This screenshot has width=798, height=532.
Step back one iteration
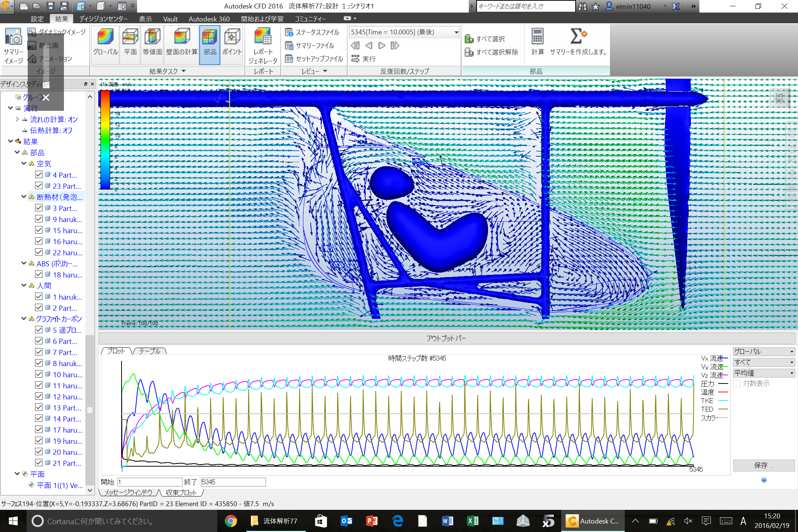pos(369,45)
